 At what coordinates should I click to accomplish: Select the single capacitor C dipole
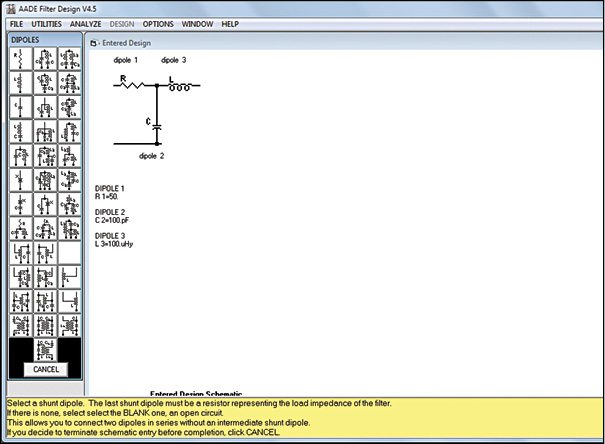pos(20,107)
